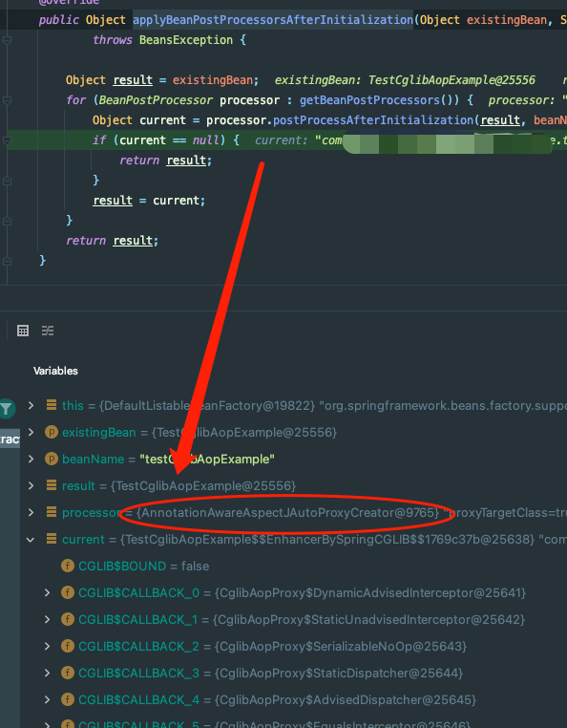
Task: Select the beanName variable row
Action: 294,460
